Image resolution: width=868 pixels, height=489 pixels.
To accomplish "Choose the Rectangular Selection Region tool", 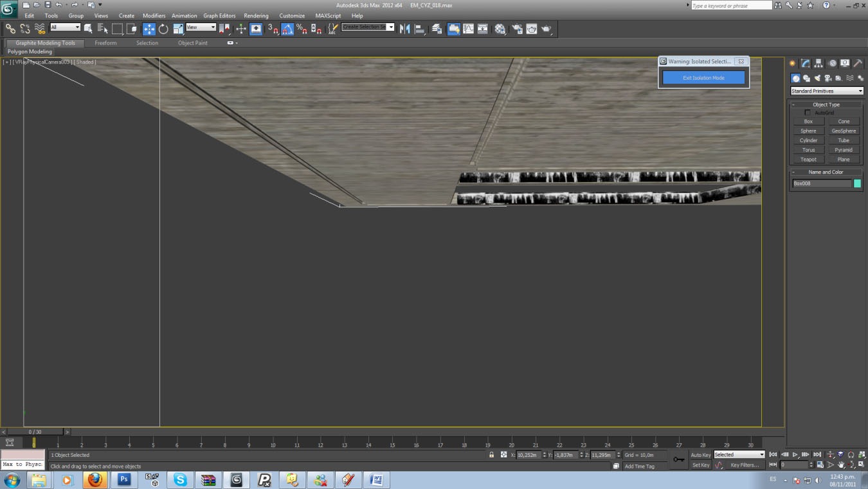I will coord(117,29).
